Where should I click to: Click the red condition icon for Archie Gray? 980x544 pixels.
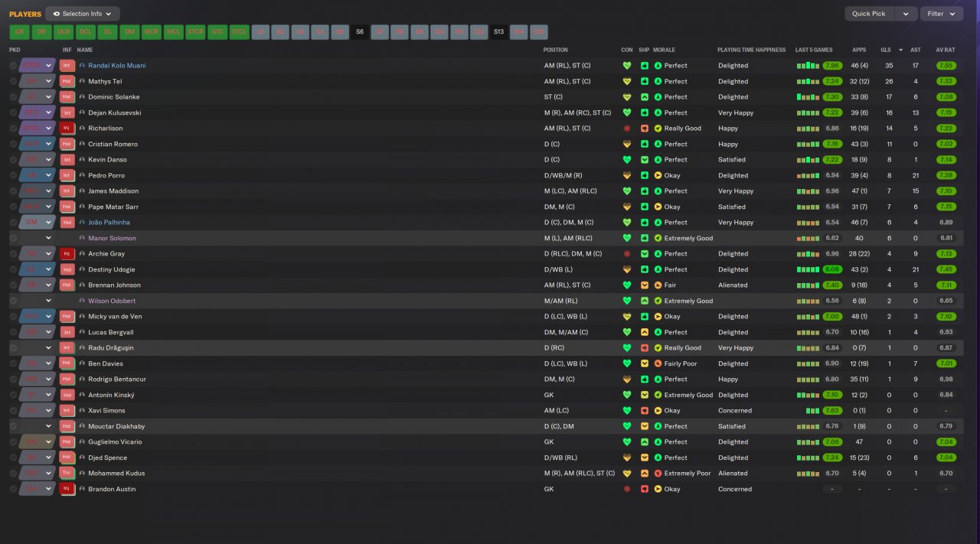click(x=627, y=254)
